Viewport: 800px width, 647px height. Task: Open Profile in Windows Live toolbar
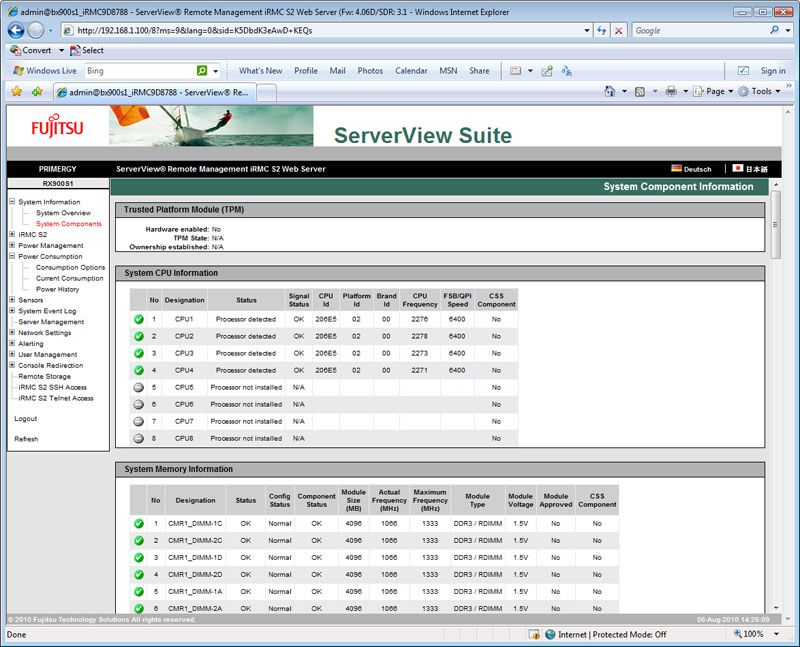(x=306, y=70)
